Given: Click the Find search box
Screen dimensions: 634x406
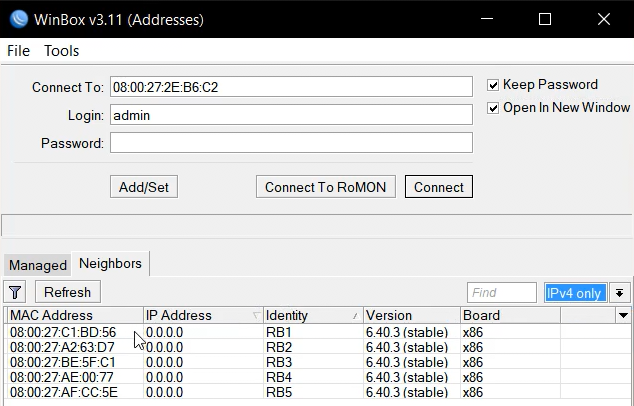Looking at the screenshot, I should tap(502, 293).
